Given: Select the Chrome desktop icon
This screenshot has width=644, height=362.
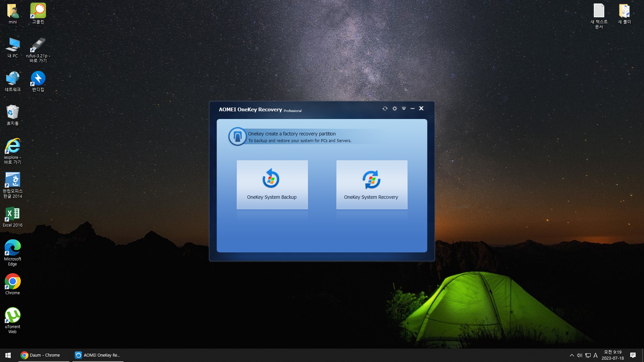Looking at the screenshot, I should (x=13, y=285).
